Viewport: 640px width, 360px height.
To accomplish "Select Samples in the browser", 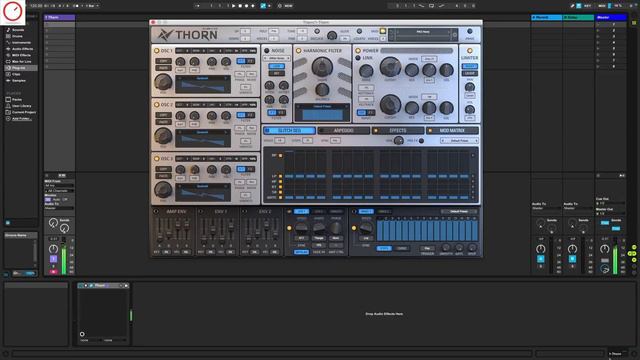I will pyautogui.click(x=19, y=81).
